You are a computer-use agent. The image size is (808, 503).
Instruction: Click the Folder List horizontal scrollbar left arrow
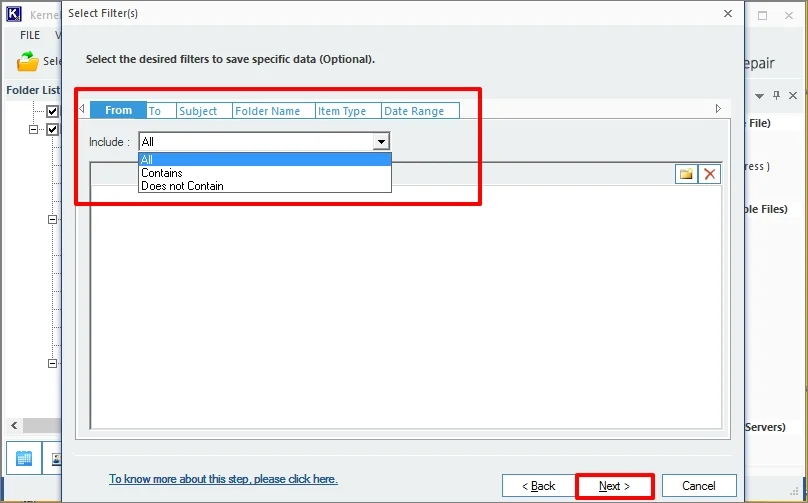click(14, 426)
